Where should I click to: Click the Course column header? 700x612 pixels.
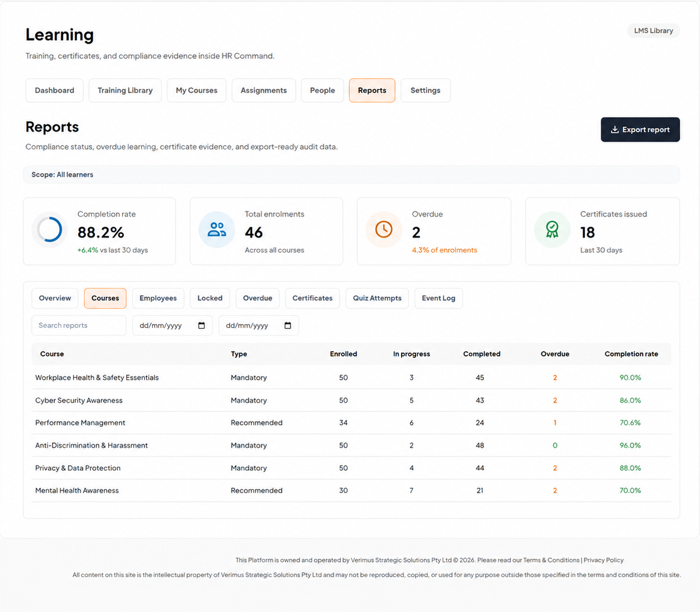[x=52, y=354]
